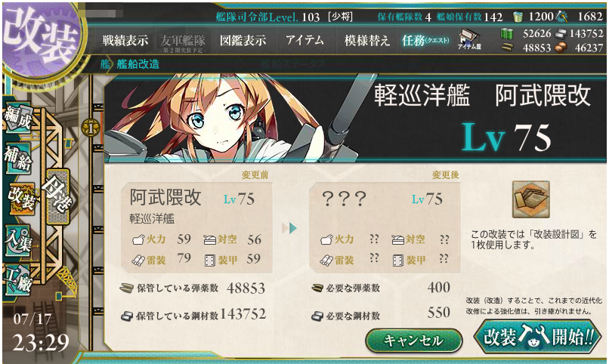Select the 艦船改造 tab header
Screen dimensions: 609x364
tap(138, 64)
